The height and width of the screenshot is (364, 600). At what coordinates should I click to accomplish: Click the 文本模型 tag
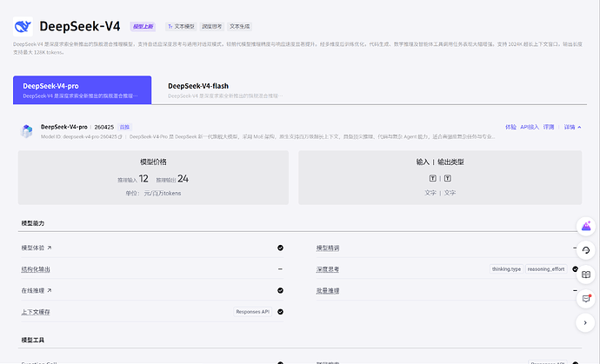point(182,26)
